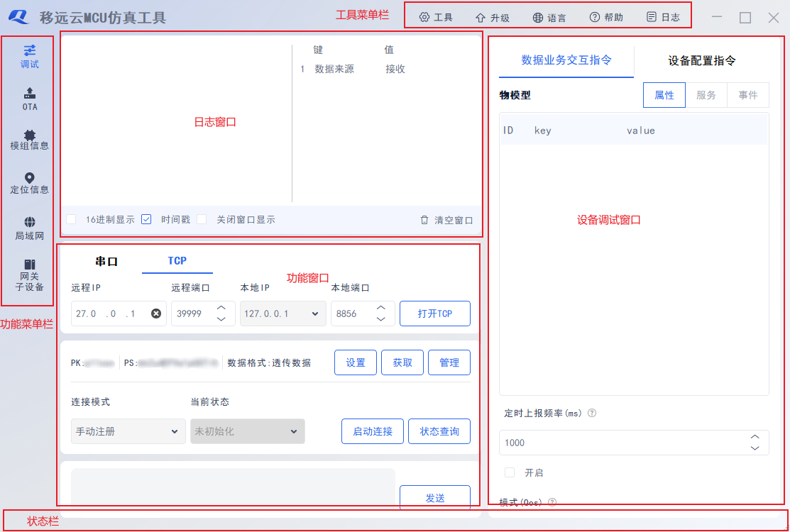Click the 清空窗口 trash can icon

pos(424,220)
